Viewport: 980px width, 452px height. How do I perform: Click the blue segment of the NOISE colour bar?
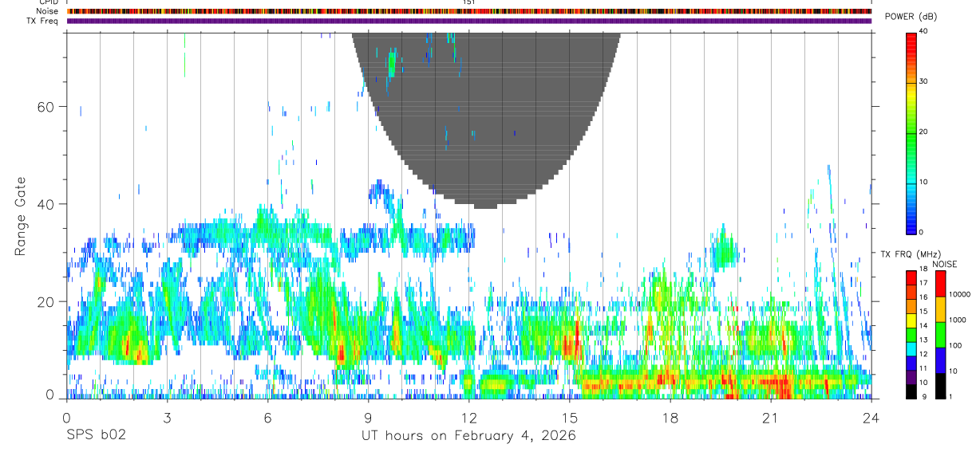coord(940,360)
